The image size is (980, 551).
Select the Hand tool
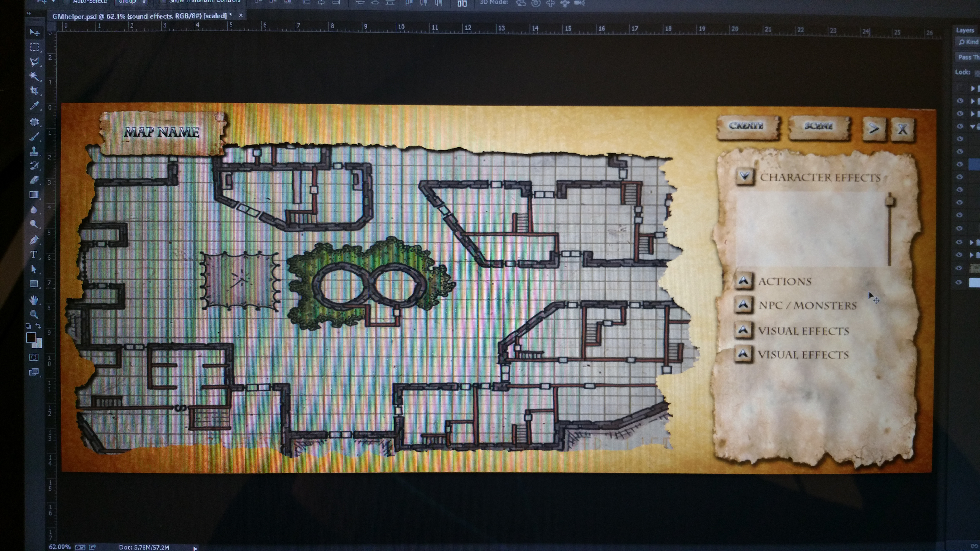[34, 300]
